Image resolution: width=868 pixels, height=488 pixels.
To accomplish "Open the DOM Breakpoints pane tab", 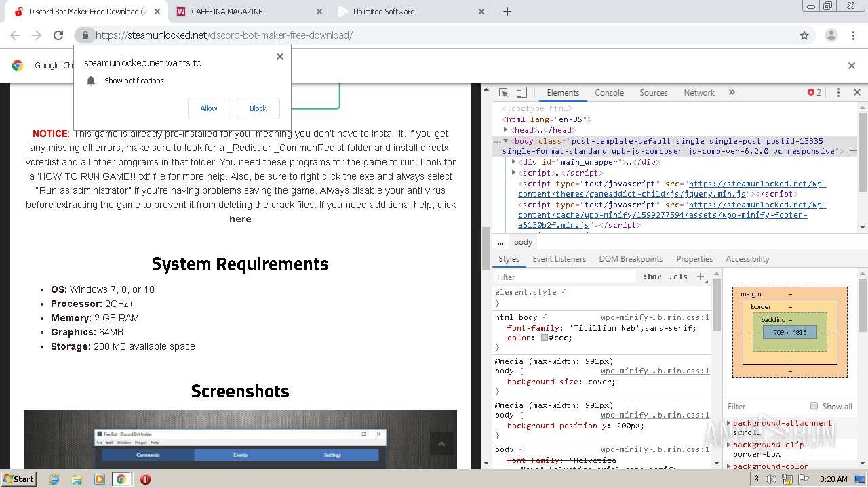I will coord(631,259).
